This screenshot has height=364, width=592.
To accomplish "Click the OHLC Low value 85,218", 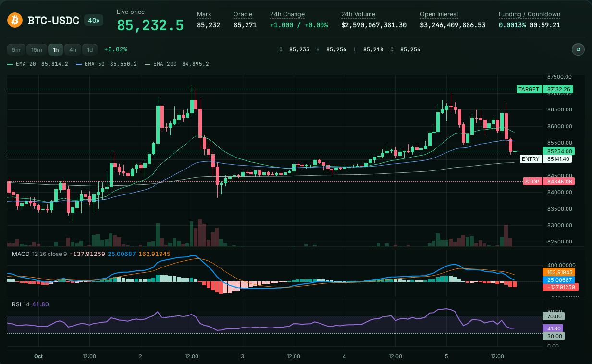I will (x=373, y=49).
